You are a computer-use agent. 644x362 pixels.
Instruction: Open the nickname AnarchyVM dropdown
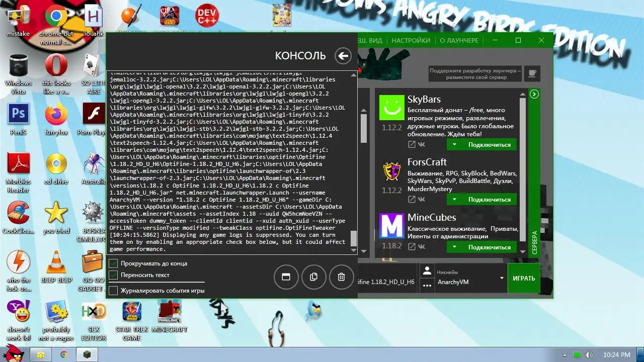click(x=502, y=278)
